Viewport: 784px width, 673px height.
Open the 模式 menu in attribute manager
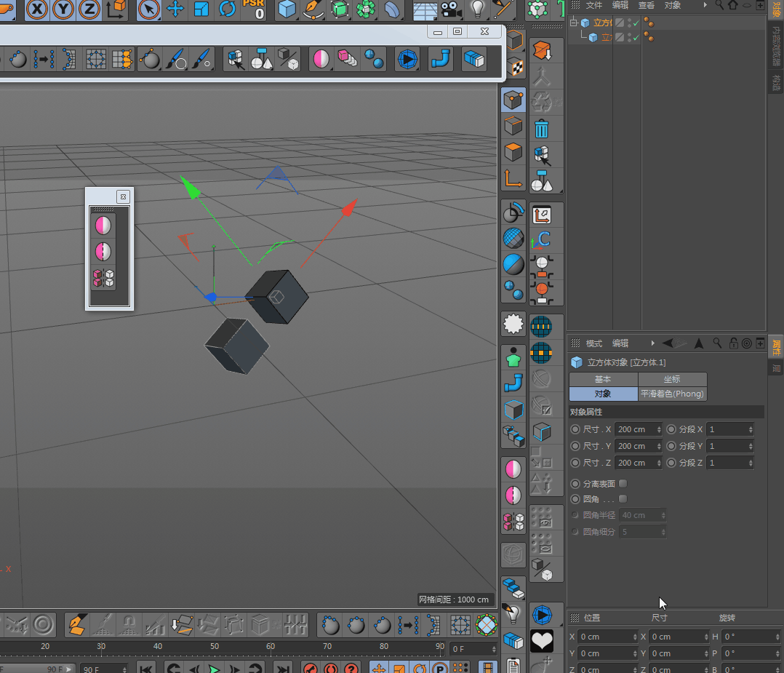click(x=594, y=343)
